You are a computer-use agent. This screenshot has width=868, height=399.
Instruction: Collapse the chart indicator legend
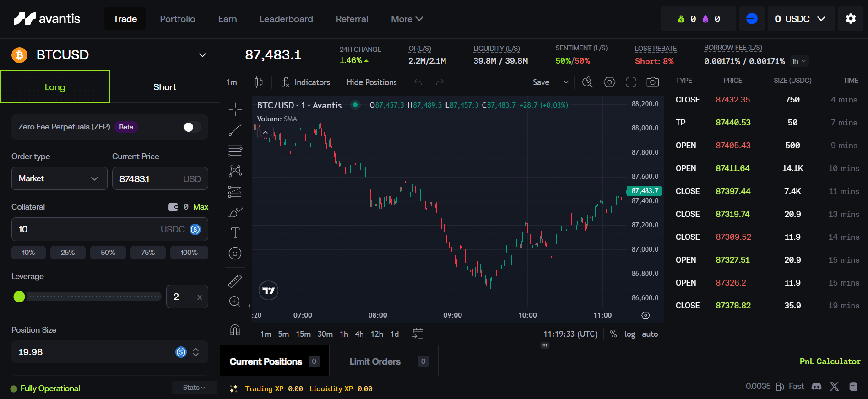265,133
